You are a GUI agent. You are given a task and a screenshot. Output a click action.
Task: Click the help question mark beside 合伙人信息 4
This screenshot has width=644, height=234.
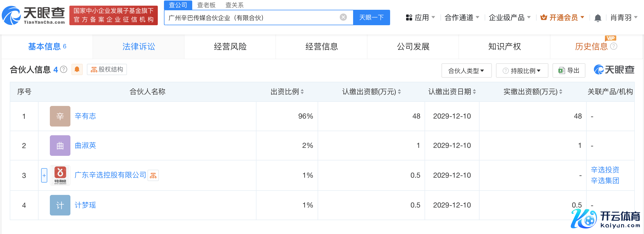tap(63, 69)
